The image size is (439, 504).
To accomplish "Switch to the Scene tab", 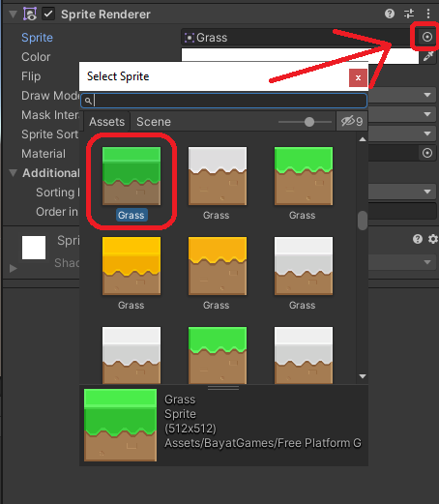I will [x=154, y=122].
